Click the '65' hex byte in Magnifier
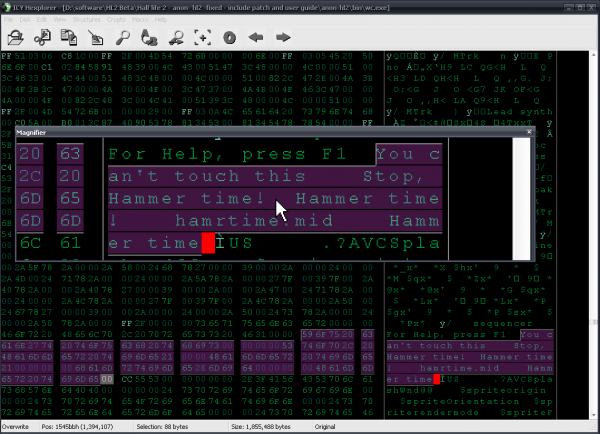The height and width of the screenshot is (434, 600). pyautogui.click(x=70, y=199)
